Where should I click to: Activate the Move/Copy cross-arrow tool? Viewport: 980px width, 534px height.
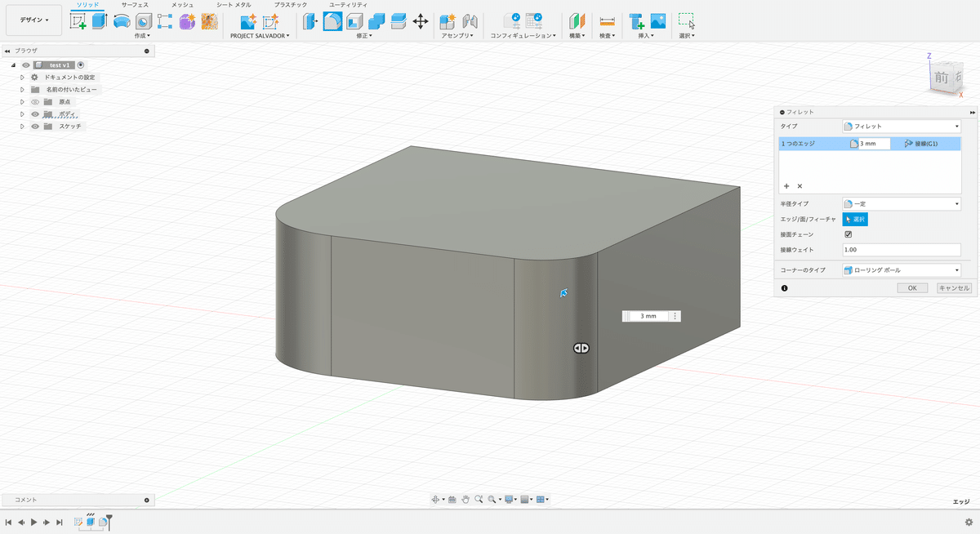tap(421, 22)
